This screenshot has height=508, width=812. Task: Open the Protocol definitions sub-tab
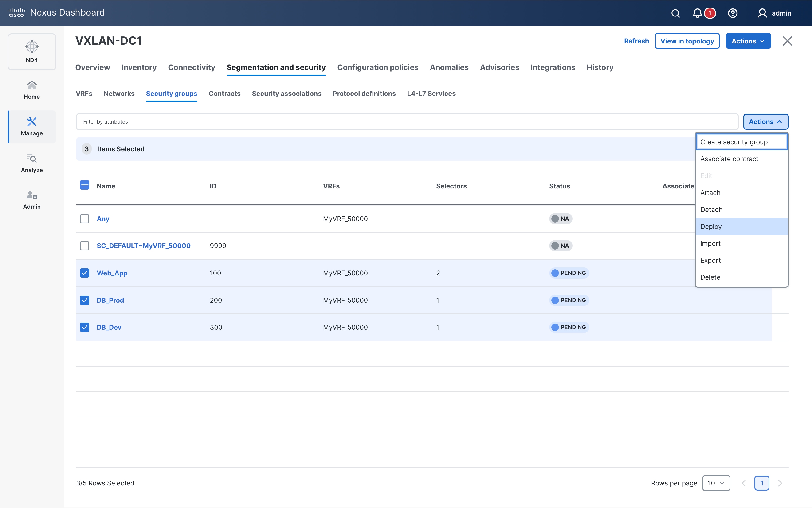point(364,94)
